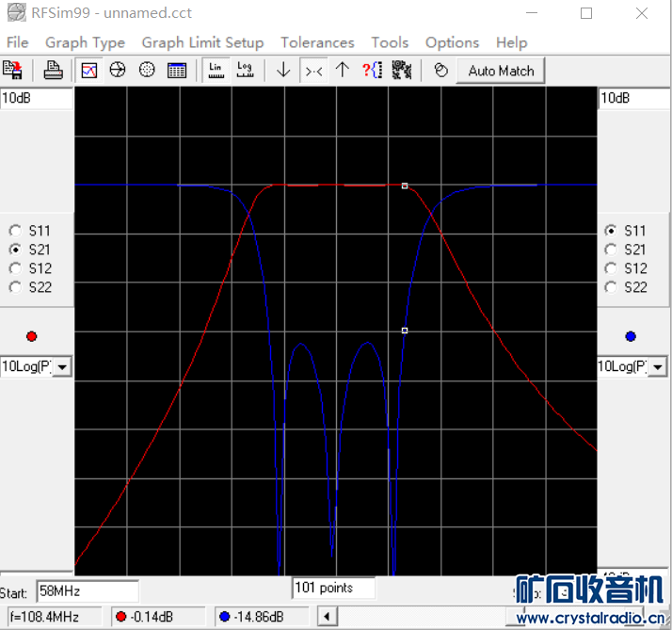Screen dimensions: 672x630
Task: Click the down arrow marker icon
Action: 283,70
